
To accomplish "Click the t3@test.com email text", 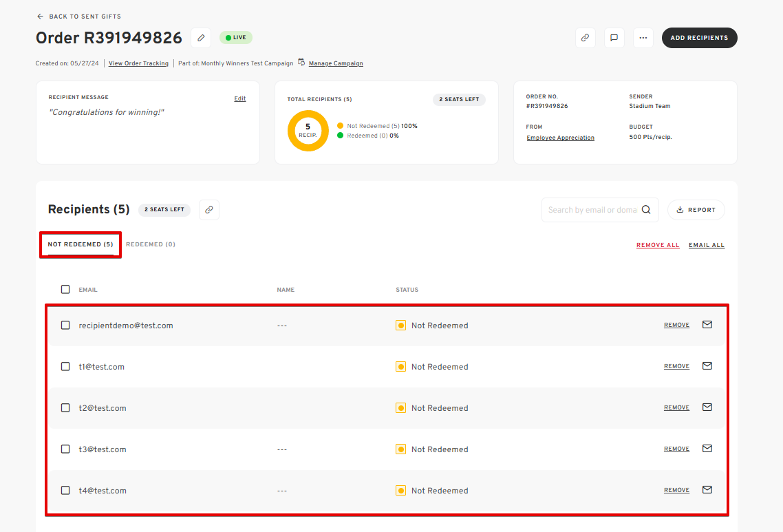I will point(103,449).
